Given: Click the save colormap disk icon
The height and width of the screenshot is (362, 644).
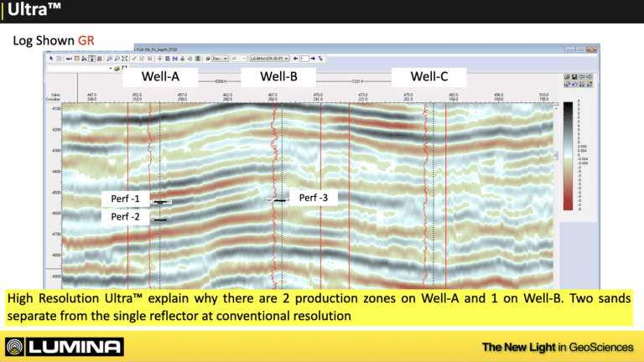Looking at the screenshot, I should click(x=574, y=77).
